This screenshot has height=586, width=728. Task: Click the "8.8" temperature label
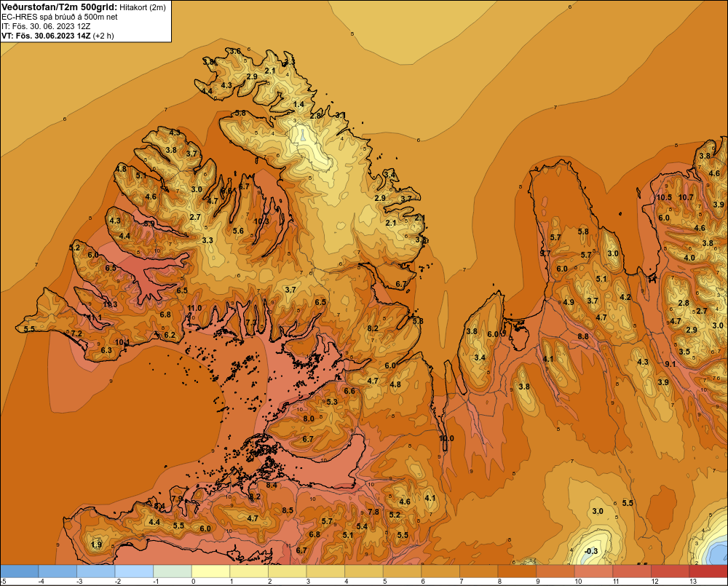coord(583,336)
